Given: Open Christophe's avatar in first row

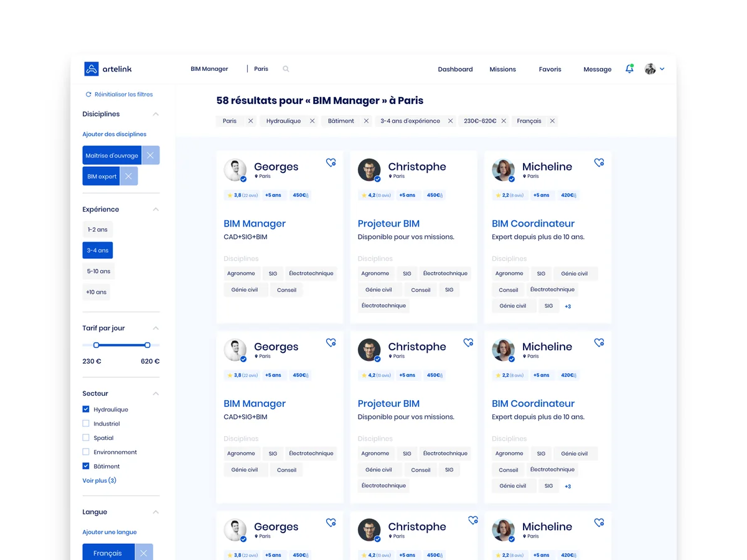Looking at the screenshot, I should [369, 170].
